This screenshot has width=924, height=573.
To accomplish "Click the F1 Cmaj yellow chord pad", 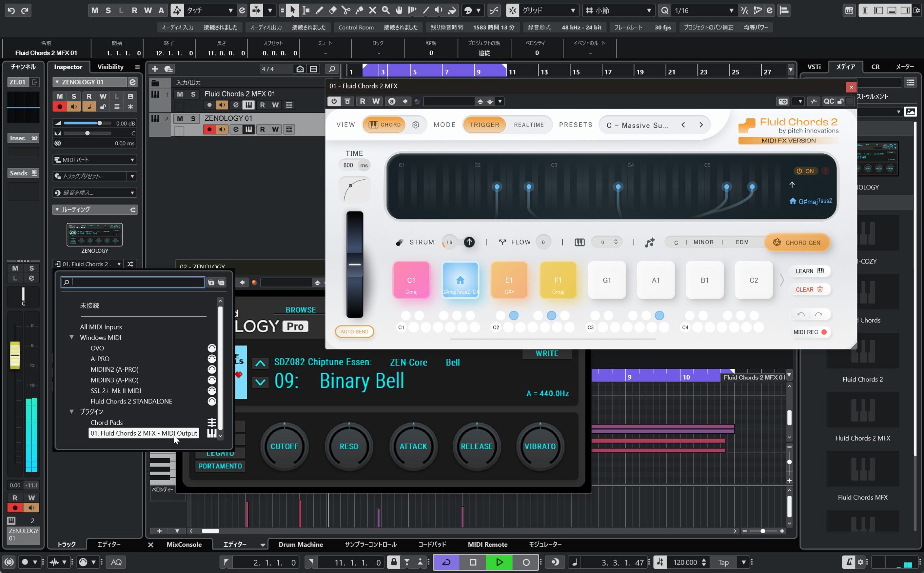I will (x=558, y=280).
